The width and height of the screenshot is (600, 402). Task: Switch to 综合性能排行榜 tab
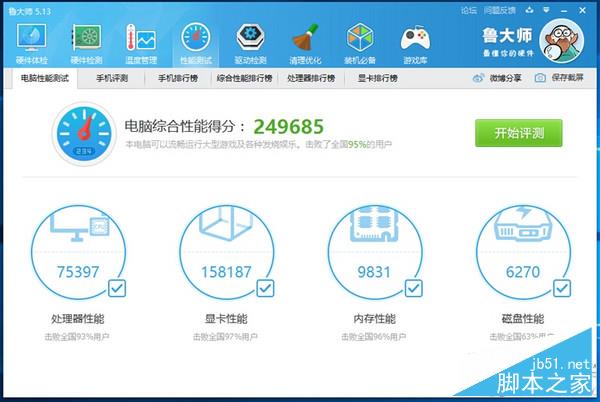245,78
